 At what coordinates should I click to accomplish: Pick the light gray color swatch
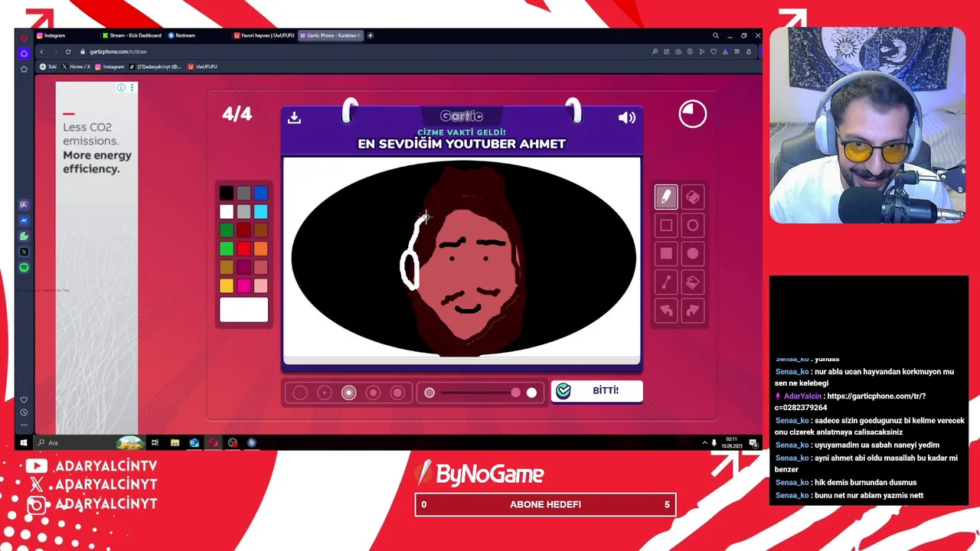point(243,212)
